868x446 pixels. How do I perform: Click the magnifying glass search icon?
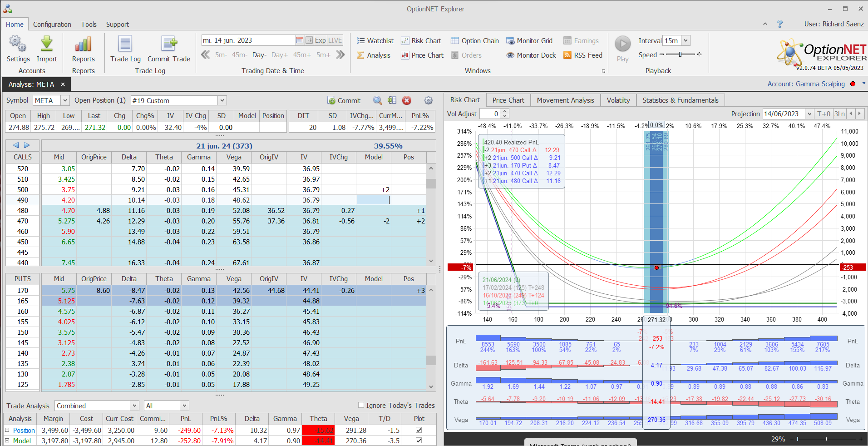tap(378, 100)
